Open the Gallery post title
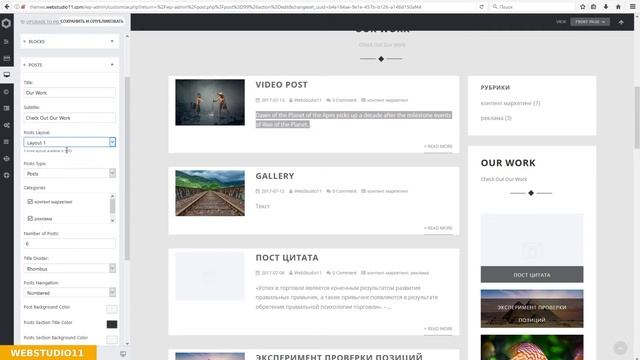Screen dimensions: 640x360 pos(275,176)
